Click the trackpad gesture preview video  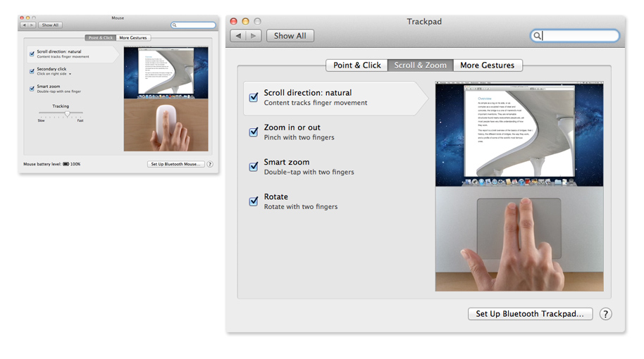pos(519,187)
